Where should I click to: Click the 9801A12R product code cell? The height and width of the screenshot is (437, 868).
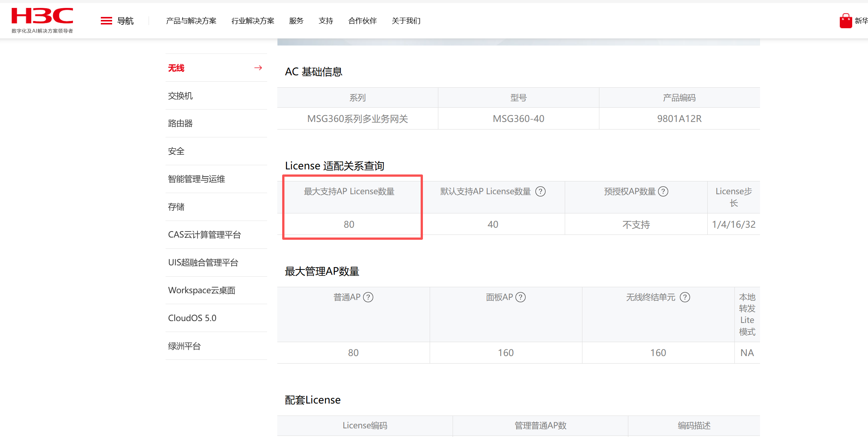pyautogui.click(x=679, y=119)
